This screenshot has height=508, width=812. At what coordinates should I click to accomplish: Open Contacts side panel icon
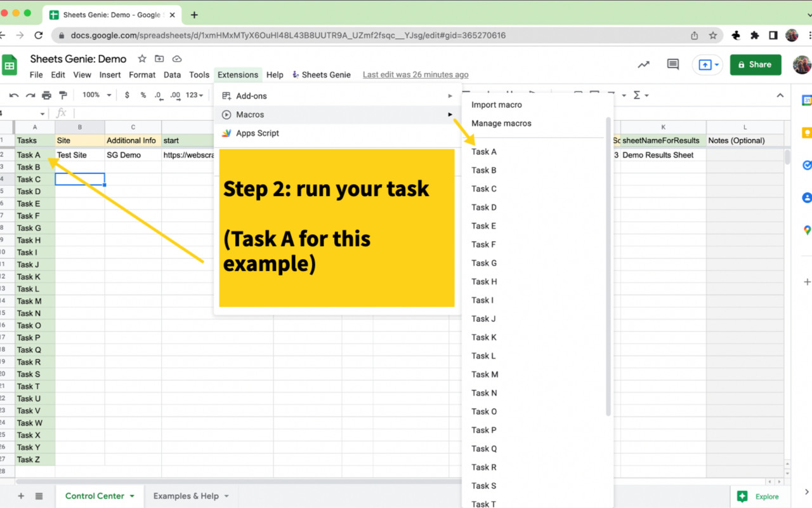807,197
